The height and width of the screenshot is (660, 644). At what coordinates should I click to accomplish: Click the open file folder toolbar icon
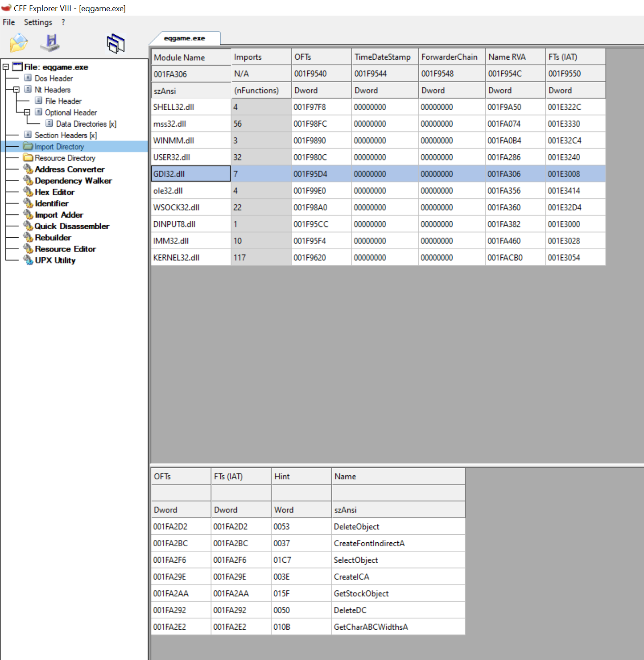click(19, 43)
